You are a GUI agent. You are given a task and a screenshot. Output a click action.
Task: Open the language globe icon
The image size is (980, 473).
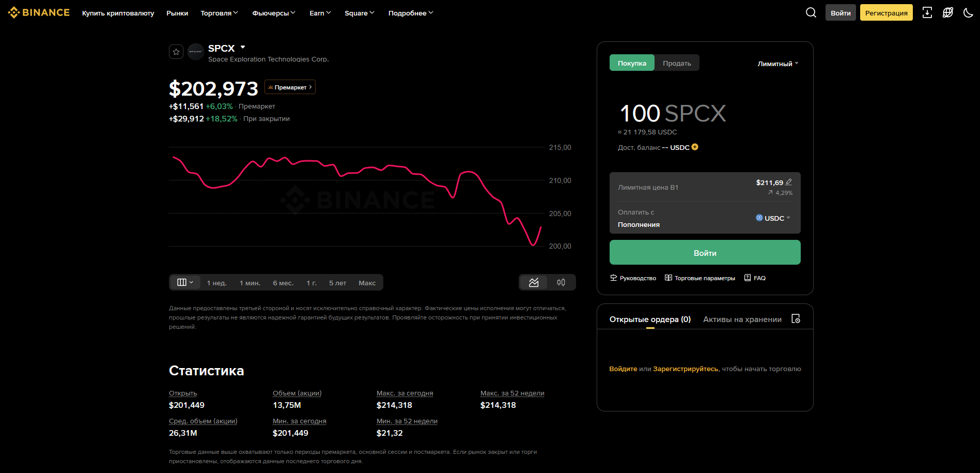(x=948, y=12)
